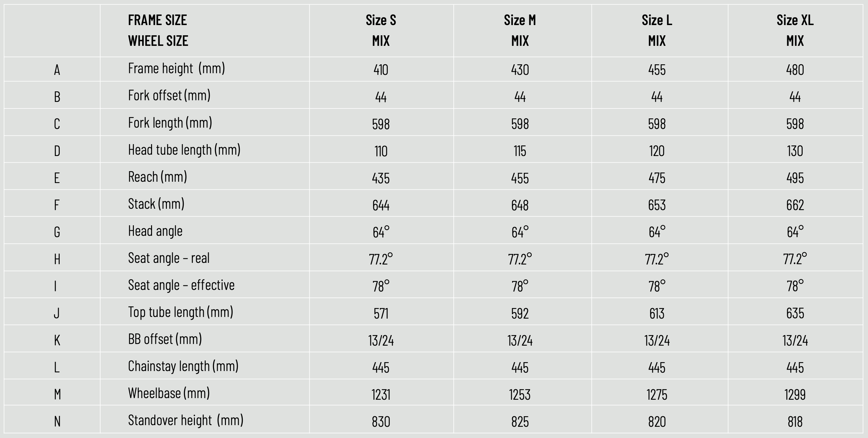Viewport: 868px width, 438px height.
Task: Click the Size XL column header
Action: click(795, 20)
